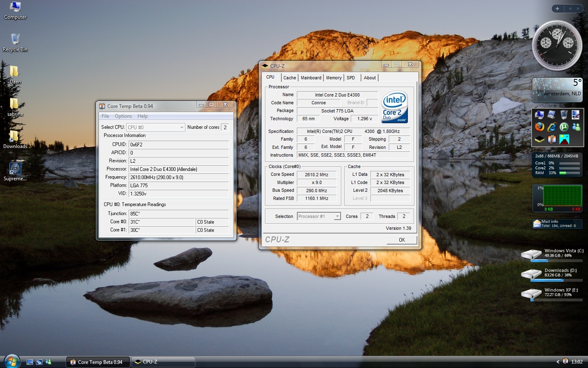Click the Core Speed value 2610.2 MHz
This screenshot has height=368, width=588.
coord(316,175)
